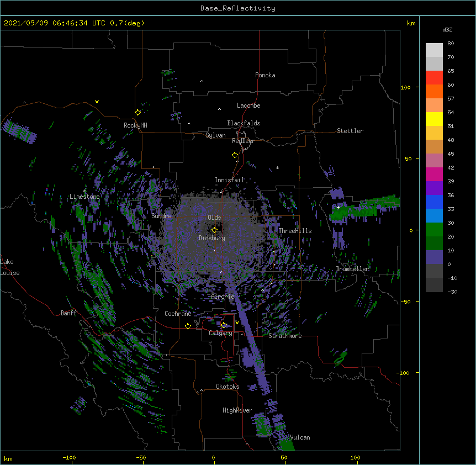
Task: Click the Limestone label
Action: 84,197
